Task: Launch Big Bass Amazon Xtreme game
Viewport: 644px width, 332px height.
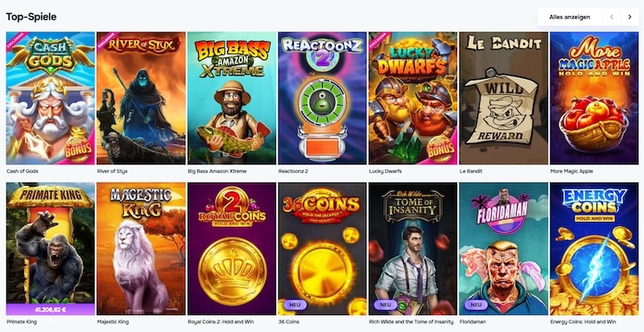Action: coord(232,98)
